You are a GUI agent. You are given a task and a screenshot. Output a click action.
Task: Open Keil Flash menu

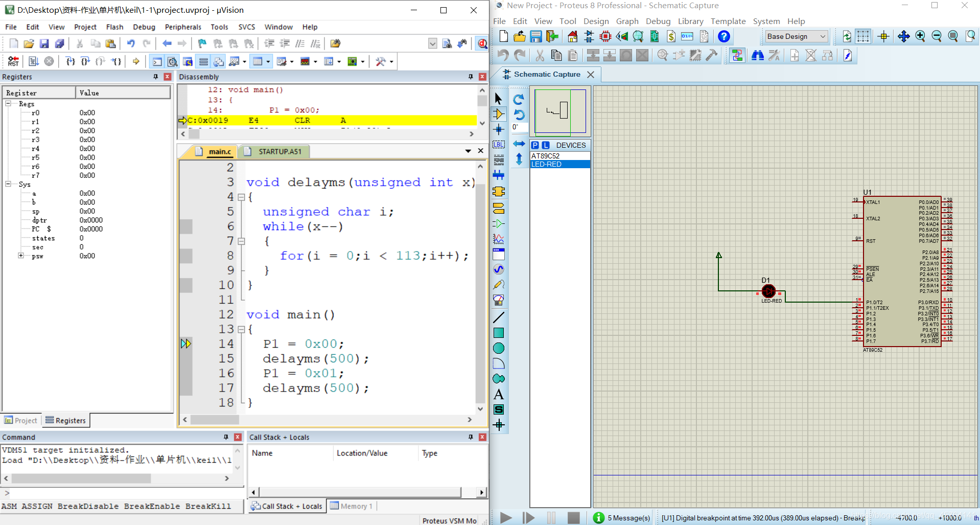pos(114,27)
